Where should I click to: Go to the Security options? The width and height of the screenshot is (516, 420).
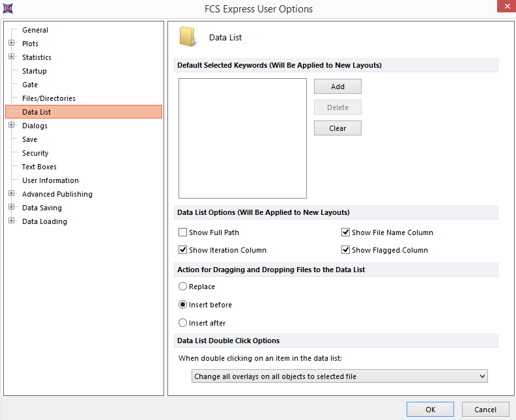click(x=35, y=153)
